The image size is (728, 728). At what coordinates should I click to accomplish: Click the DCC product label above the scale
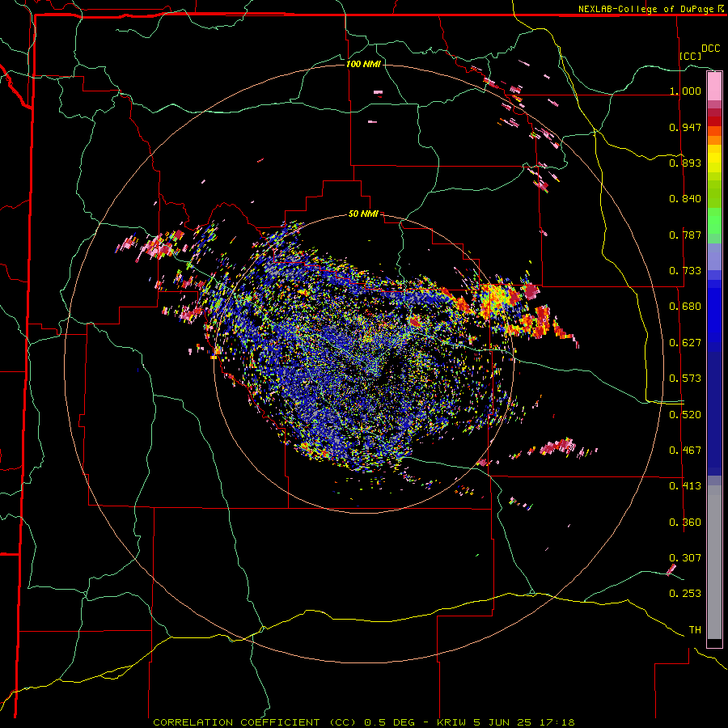(710, 49)
